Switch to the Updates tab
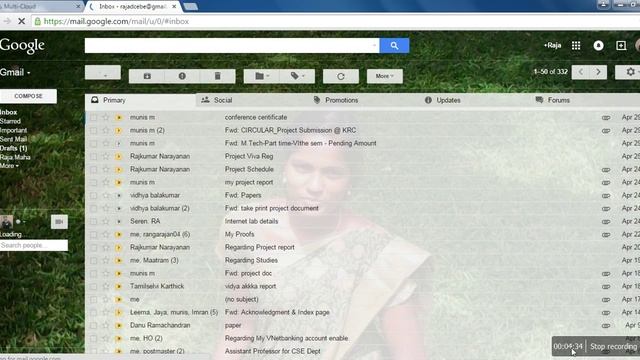The width and height of the screenshot is (640, 360). [473, 100]
